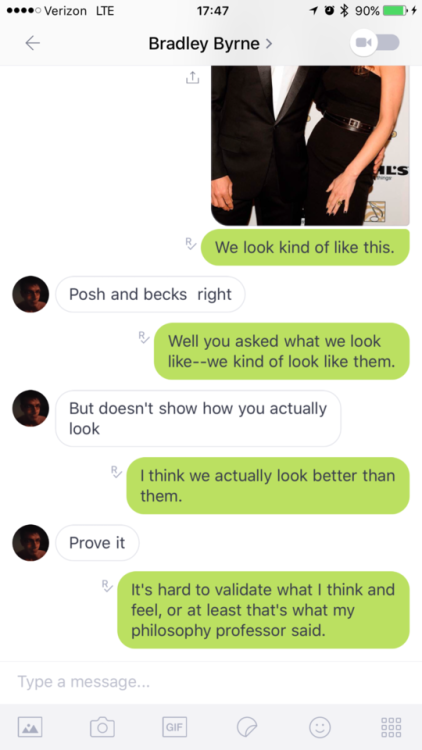Open the emoji smiley picker
This screenshot has width=422, height=750.
coord(320,727)
